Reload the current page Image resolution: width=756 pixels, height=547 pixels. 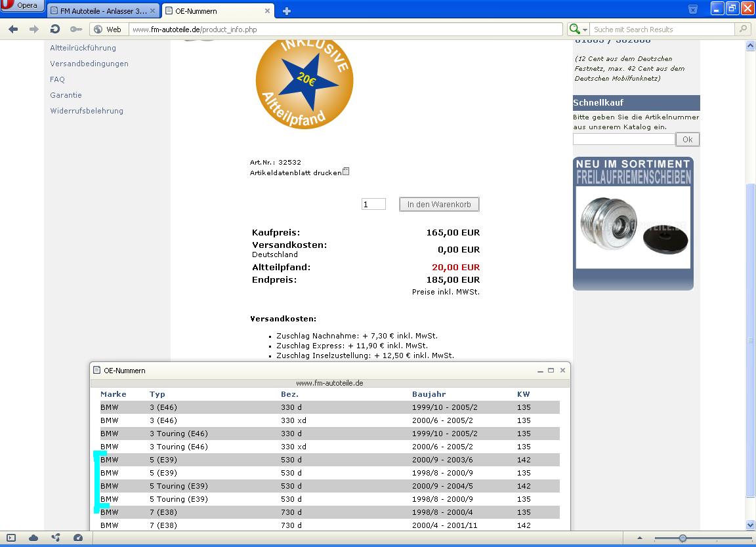pyautogui.click(x=55, y=30)
